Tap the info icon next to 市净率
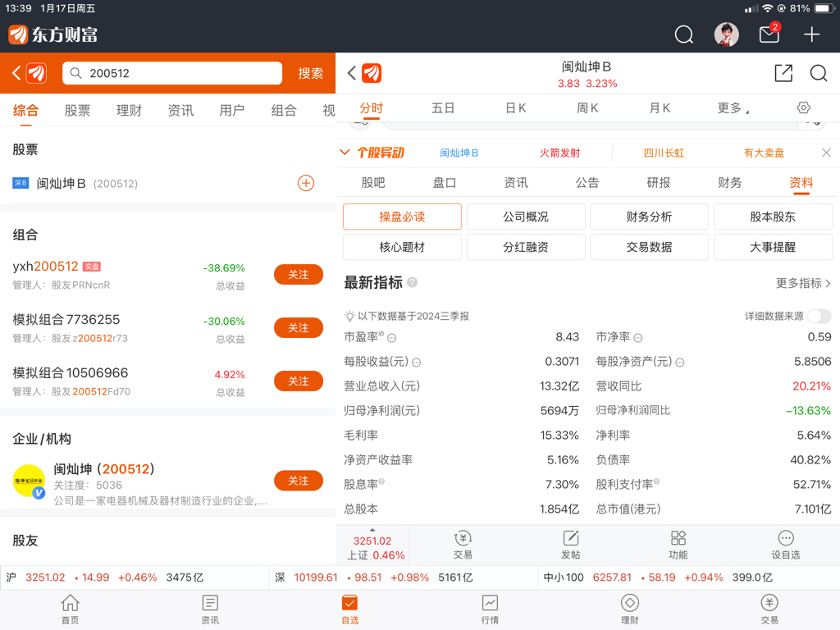Screen dimensions: 840x630 coord(638,338)
